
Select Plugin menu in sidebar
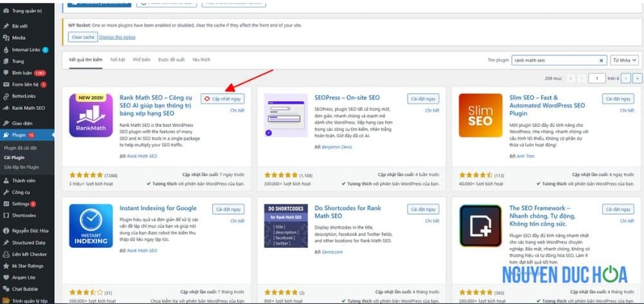pyautogui.click(x=27, y=135)
